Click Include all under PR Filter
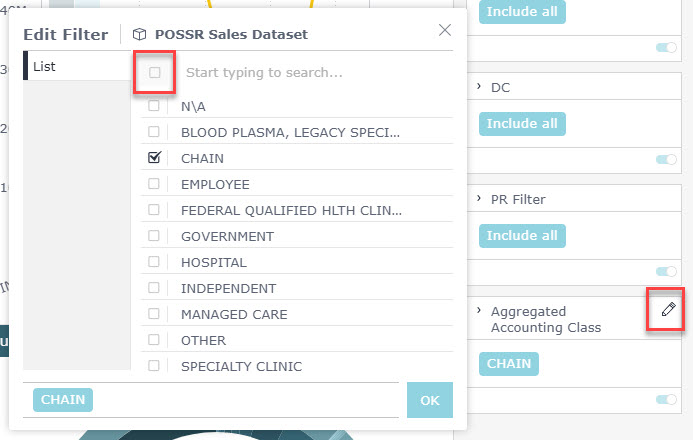 [x=522, y=236]
